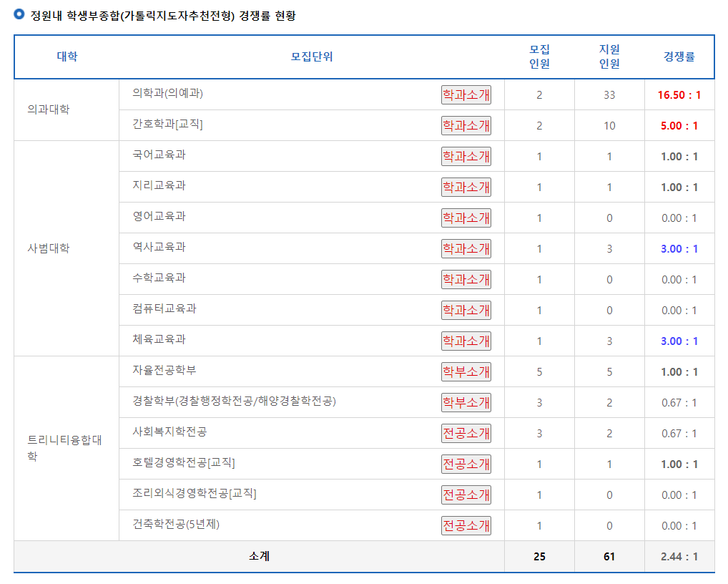Open 학과소개 for 의학과(의예과)
The image size is (728, 584).
pos(466,94)
